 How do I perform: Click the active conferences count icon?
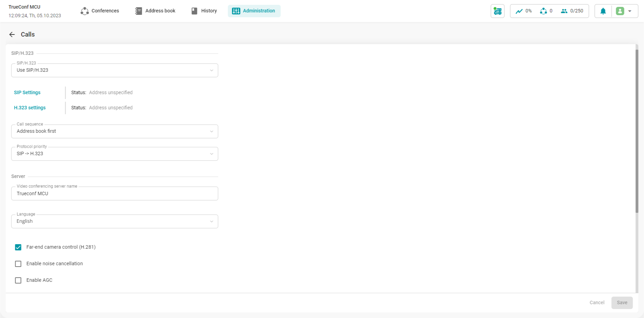tap(544, 11)
